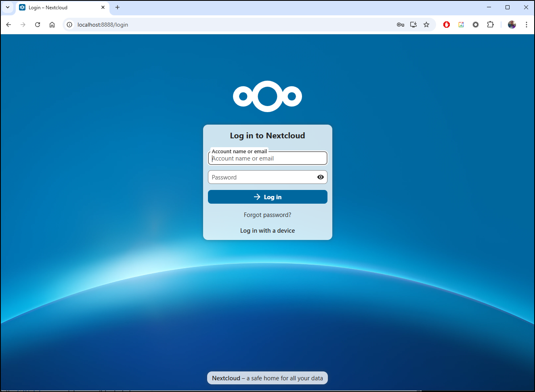Open the red shield extension icon

coord(447,25)
